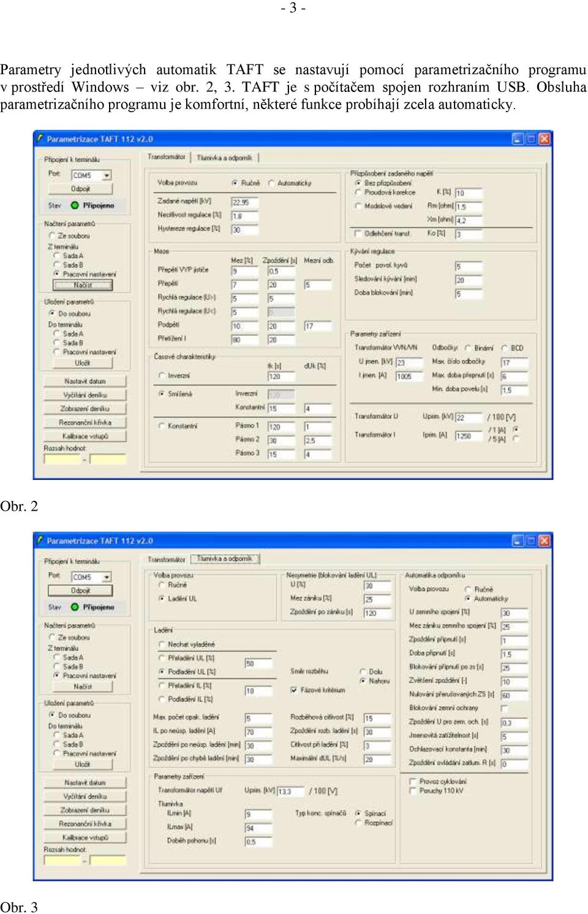Image resolution: width=588 pixels, height=914 pixels.
Task: Choose Ze souboru radio in upper window
Action: (x=52, y=235)
